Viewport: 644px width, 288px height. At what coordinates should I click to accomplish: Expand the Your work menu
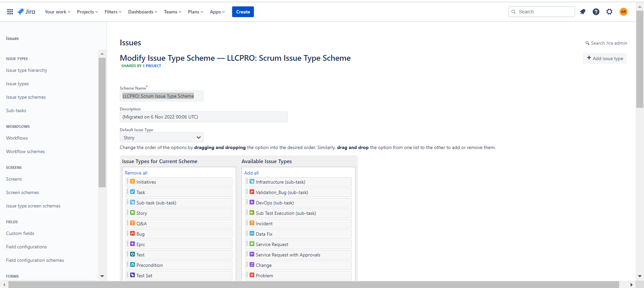(x=58, y=12)
